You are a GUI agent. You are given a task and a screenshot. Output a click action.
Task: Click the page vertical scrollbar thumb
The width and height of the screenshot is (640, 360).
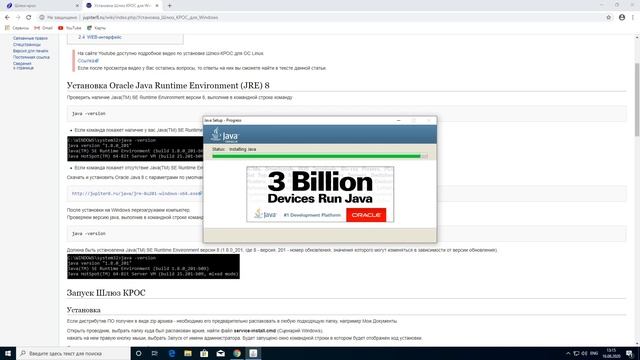637,100
